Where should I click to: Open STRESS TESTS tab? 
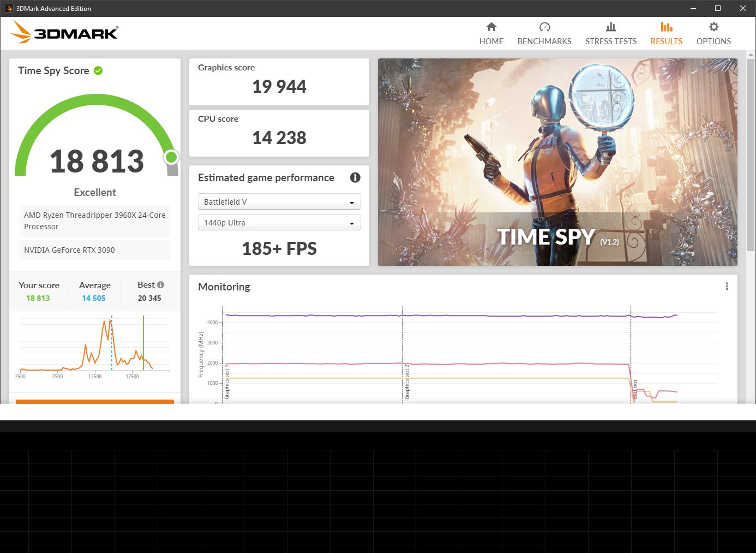coord(611,34)
